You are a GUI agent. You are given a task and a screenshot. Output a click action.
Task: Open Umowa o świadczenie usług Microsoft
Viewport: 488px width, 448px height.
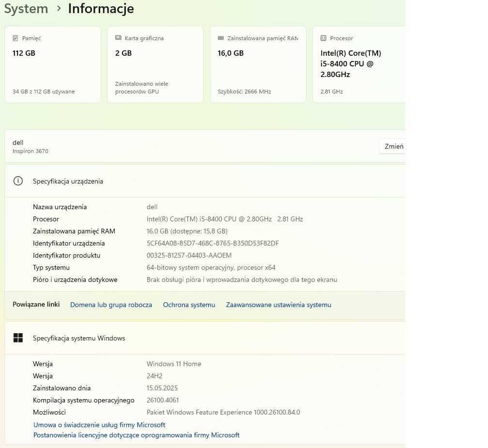pos(99,425)
